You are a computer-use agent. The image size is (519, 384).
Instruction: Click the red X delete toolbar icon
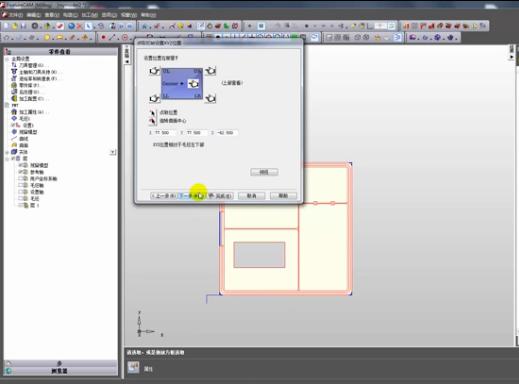[79, 26]
